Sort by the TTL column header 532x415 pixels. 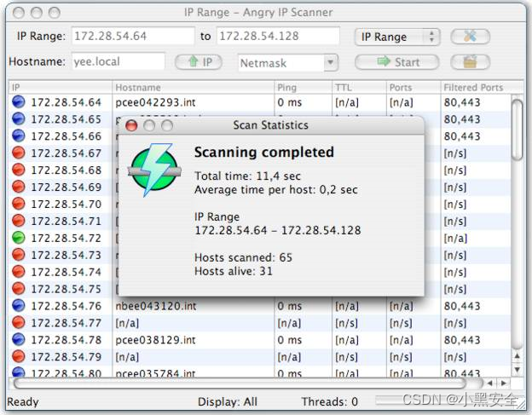point(359,88)
